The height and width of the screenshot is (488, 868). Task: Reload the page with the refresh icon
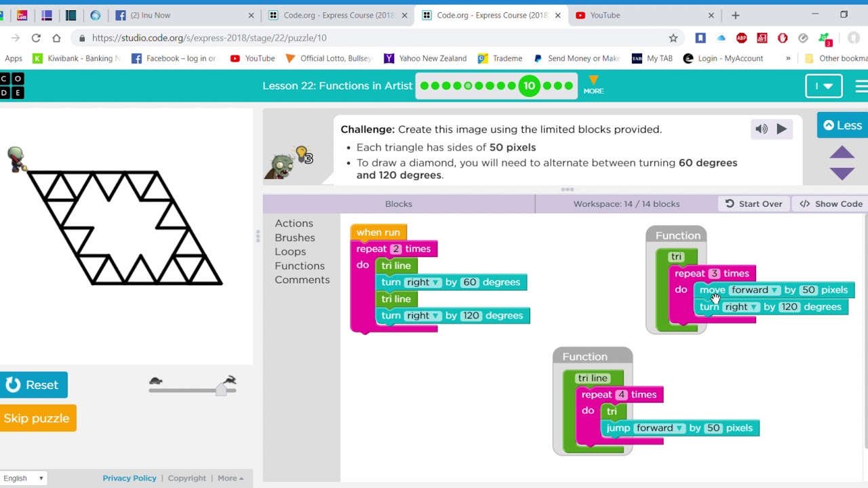click(x=36, y=38)
